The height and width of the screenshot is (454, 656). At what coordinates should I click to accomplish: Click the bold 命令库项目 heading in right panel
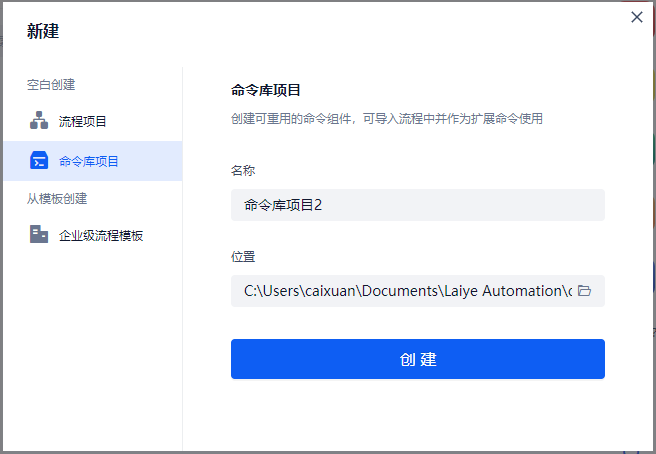[266, 90]
